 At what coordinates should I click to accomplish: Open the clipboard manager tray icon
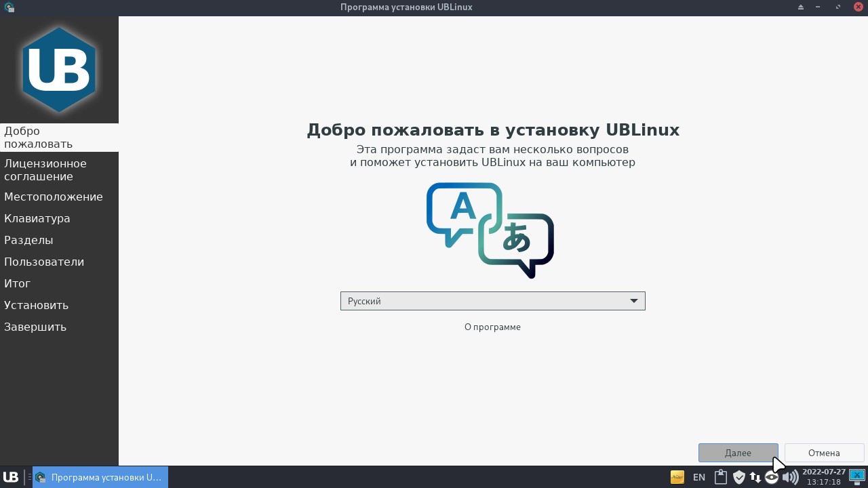[x=720, y=477]
